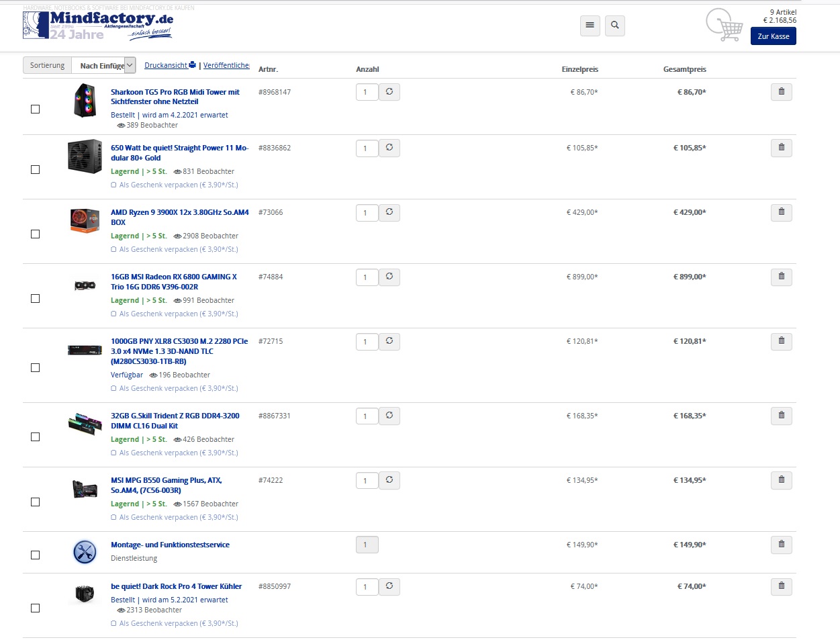Click Zur Kasse checkout button

tap(774, 36)
